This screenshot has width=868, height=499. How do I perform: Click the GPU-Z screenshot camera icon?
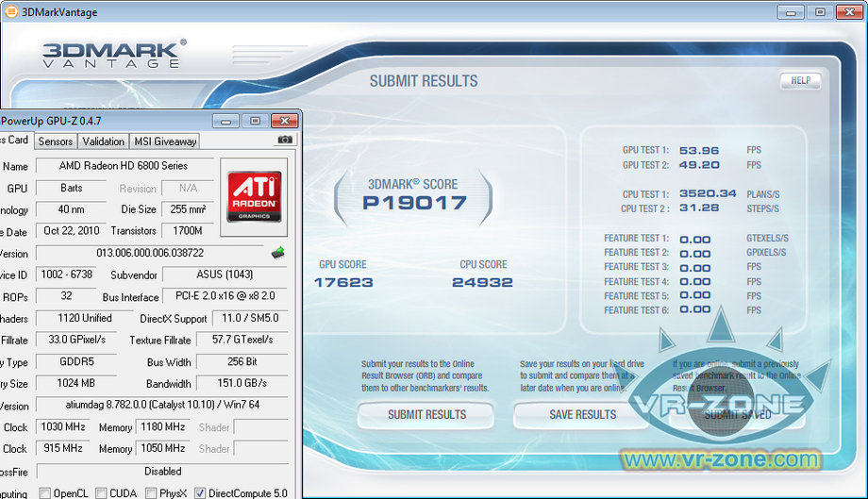[x=284, y=141]
